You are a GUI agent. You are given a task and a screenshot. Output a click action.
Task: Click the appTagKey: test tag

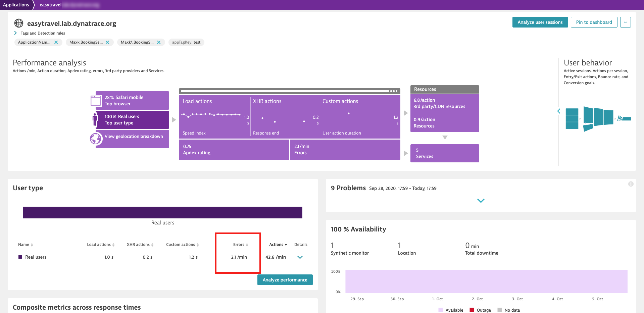(x=186, y=42)
